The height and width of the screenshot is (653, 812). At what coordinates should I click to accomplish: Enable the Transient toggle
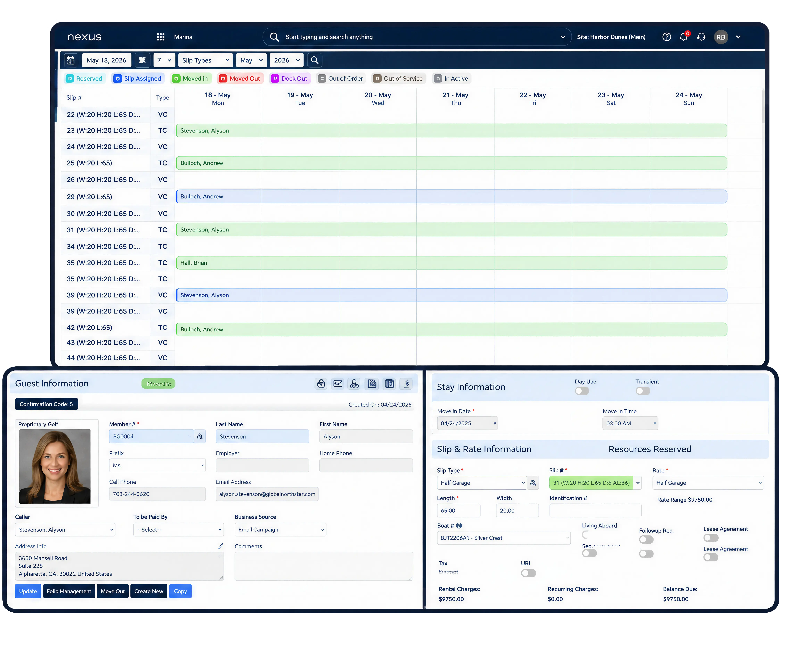click(643, 391)
